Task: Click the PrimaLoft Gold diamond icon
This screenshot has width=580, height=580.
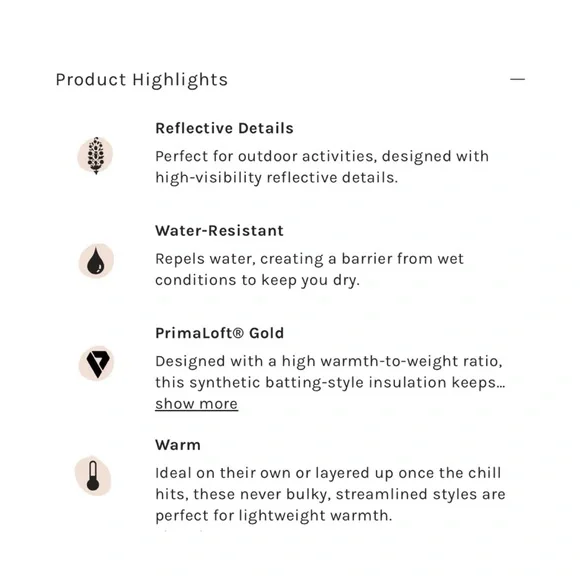Action: coord(96,363)
